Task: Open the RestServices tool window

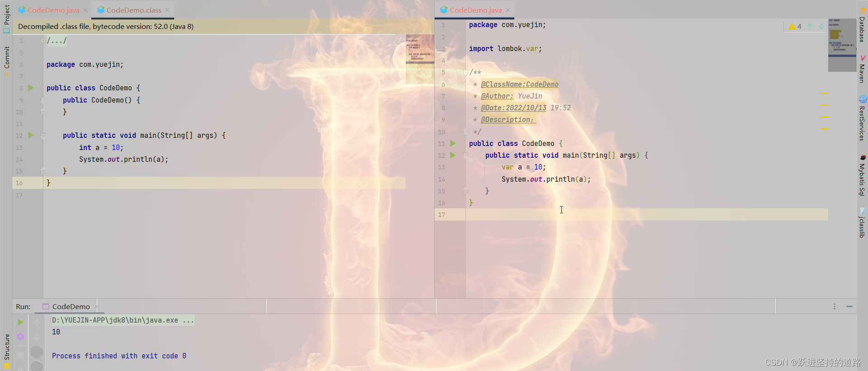Action: click(862, 118)
